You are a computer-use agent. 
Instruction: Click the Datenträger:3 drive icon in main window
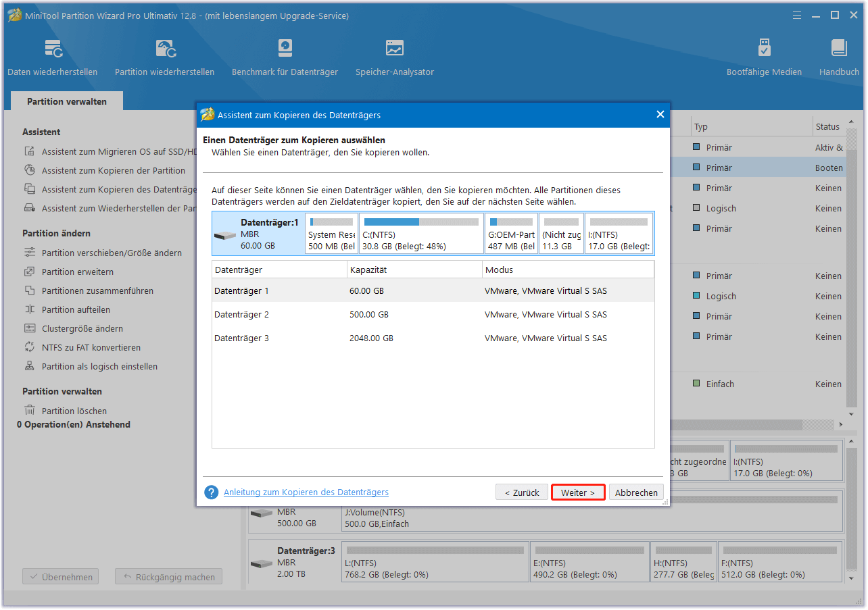tap(261, 563)
